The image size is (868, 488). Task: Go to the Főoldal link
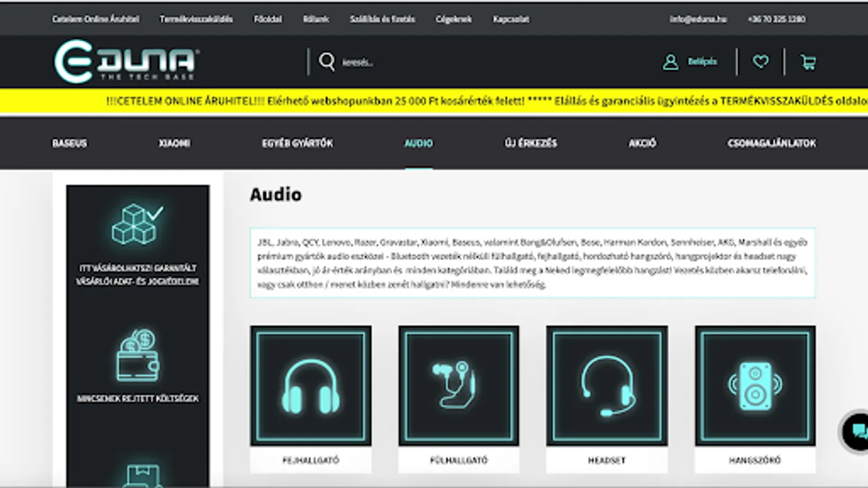coord(268,19)
